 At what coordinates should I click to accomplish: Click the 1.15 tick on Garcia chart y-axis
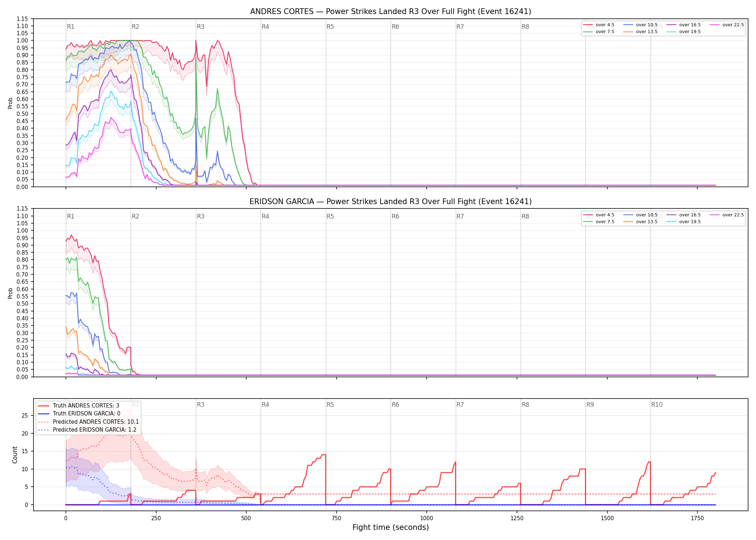[22, 208]
